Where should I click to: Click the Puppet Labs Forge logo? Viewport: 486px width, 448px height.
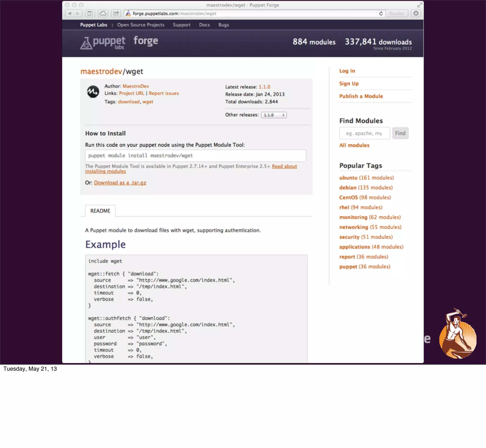[x=119, y=43]
